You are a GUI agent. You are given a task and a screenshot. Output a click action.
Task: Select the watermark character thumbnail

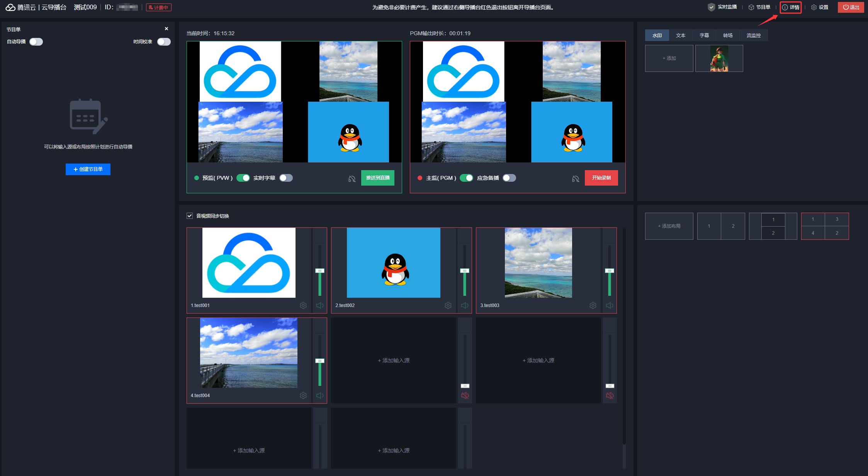click(719, 58)
